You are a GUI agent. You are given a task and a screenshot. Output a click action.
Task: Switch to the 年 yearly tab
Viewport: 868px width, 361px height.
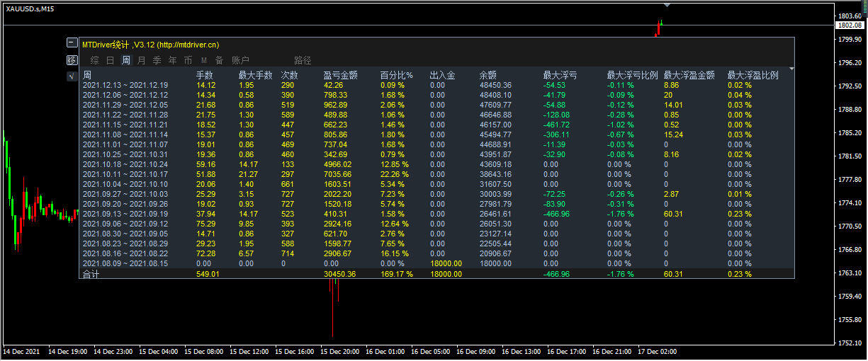(173, 60)
